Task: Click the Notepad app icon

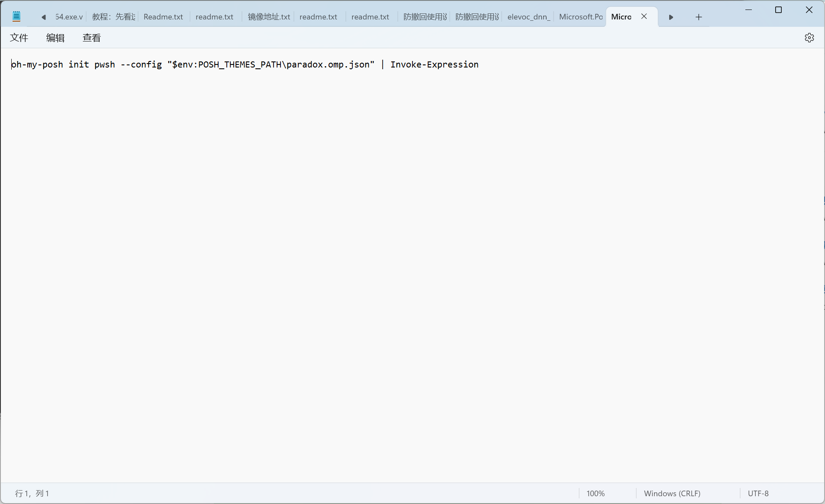Action: pyautogui.click(x=16, y=17)
